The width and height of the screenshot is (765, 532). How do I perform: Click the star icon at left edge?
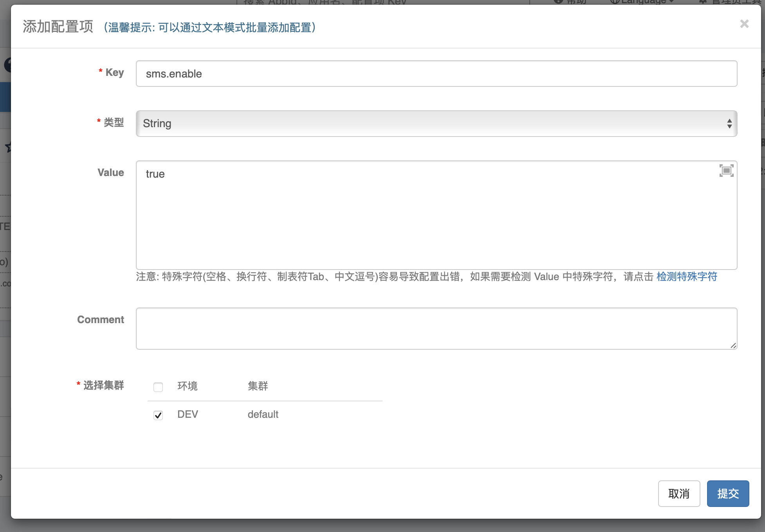8,147
